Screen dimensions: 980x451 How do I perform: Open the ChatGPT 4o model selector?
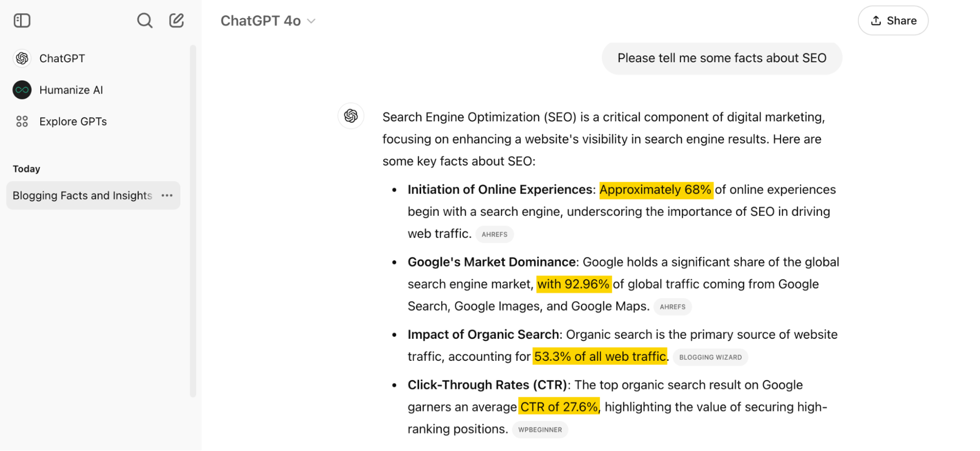point(268,21)
